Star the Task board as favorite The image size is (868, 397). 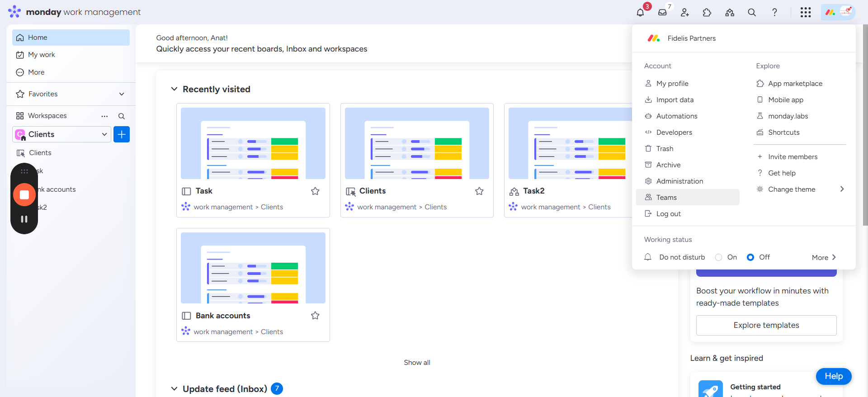[315, 191]
